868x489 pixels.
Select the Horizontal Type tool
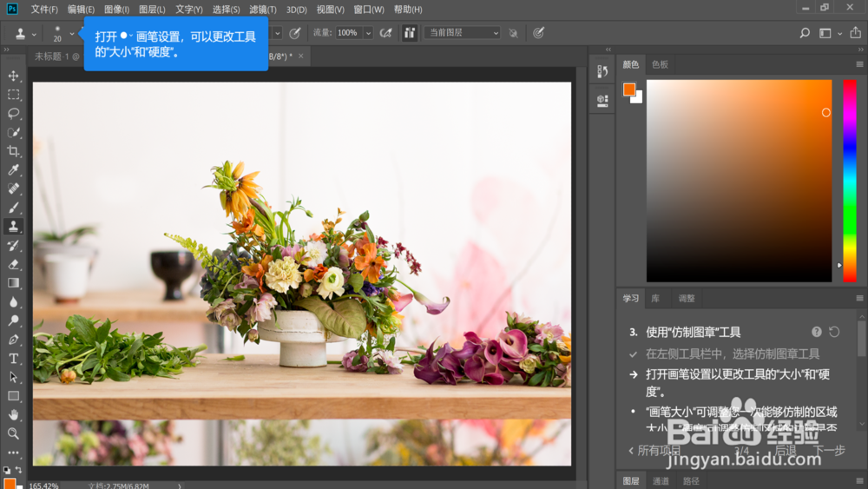[x=13, y=359]
